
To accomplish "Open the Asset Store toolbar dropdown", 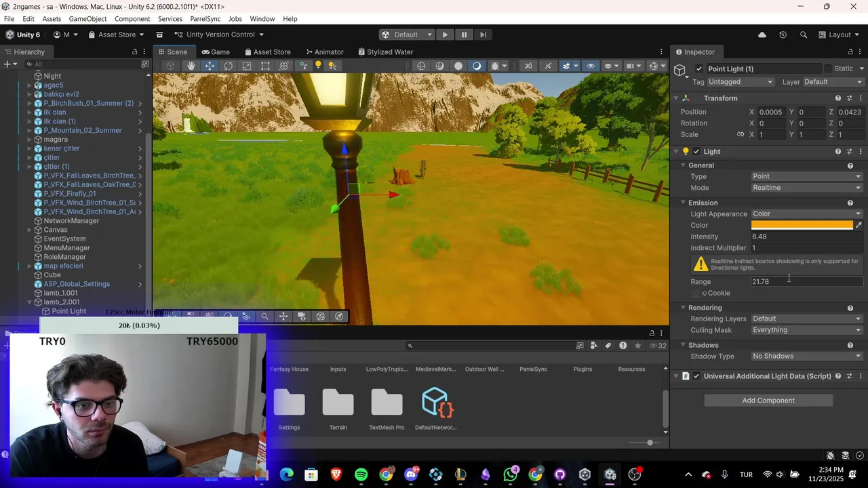I will pos(115,35).
